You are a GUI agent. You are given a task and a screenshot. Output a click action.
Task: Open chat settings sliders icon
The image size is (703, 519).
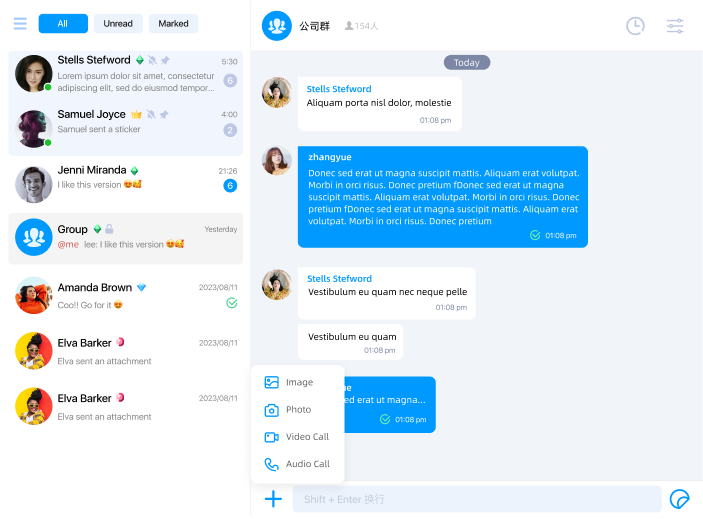[675, 26]
